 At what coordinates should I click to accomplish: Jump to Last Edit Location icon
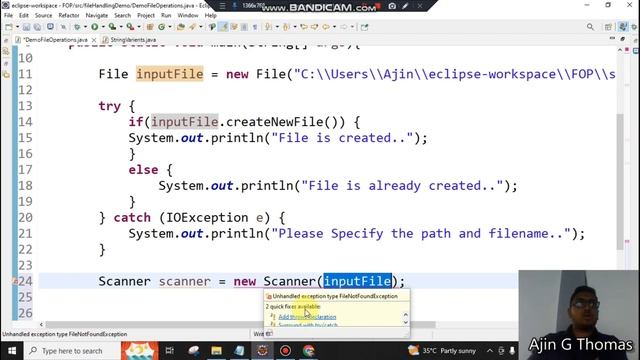pos(304,27)
